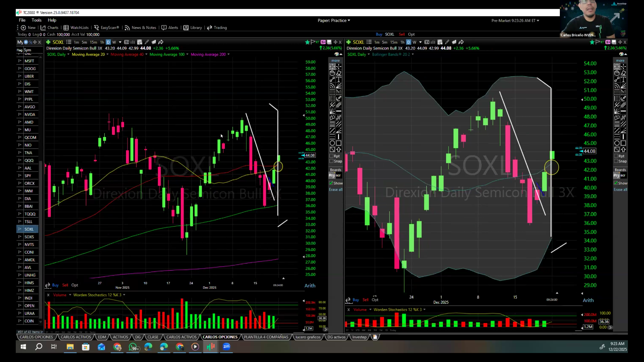Select NVDA in the watchlist
Viewport: 644px width, 362px height.
point(30,115)
